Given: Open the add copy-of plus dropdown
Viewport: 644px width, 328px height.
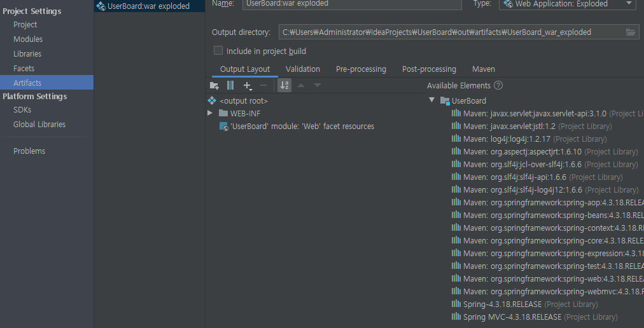Looking at the screenshot, I should point(248,86).
